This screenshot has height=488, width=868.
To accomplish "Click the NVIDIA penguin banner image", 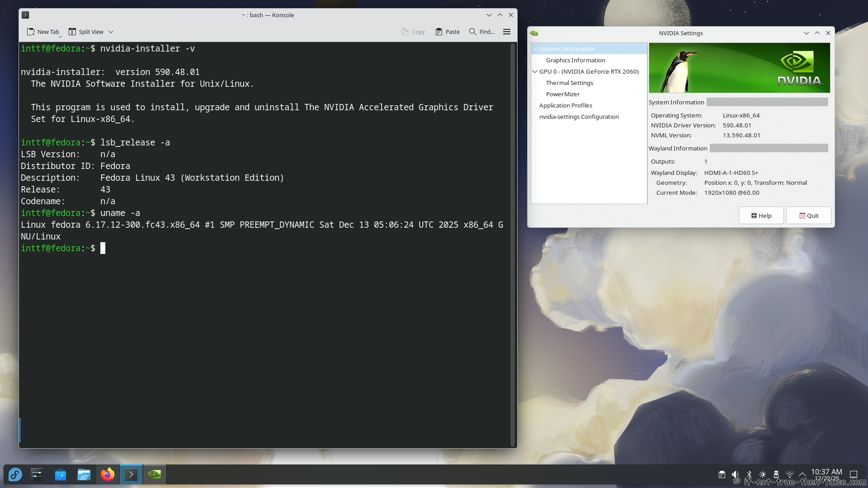I will pos(740,68).
